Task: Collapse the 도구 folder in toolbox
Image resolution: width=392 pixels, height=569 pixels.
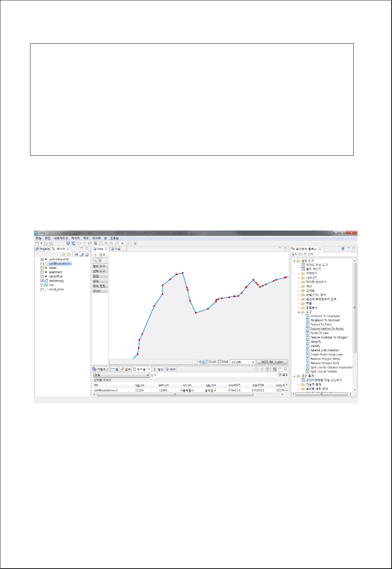Action: pos(299,312)
